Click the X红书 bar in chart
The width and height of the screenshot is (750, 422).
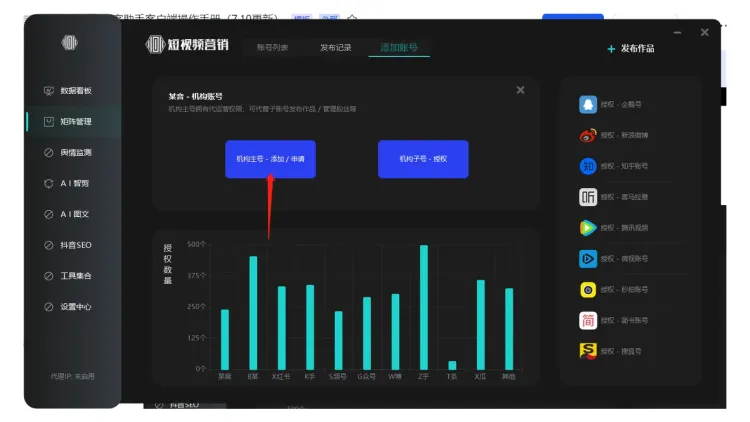[x=282, y=328]
